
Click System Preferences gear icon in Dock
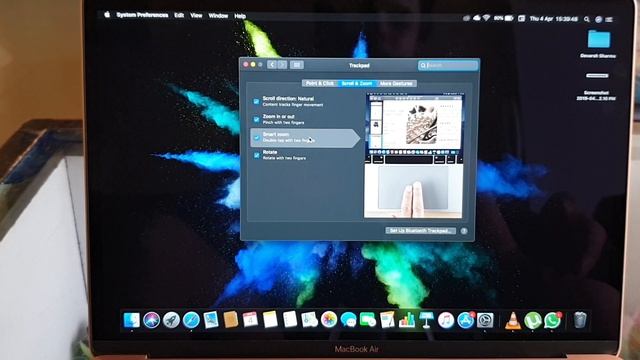485,320
